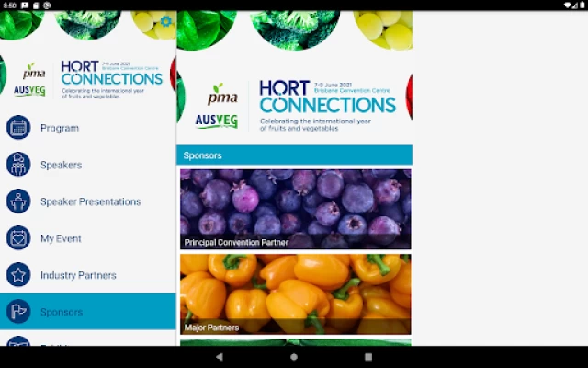
Task: Open the Program menu item
Action: click(88, 128)
